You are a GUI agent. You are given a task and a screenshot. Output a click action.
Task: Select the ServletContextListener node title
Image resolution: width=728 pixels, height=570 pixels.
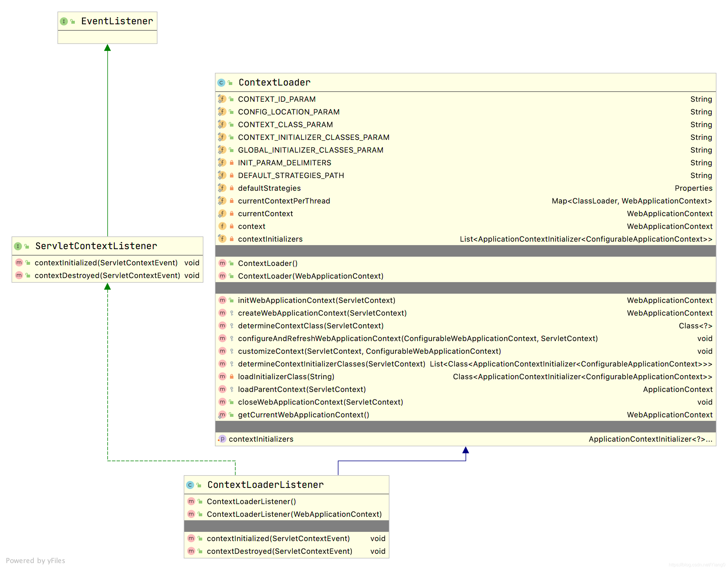[x=96, y=246]
